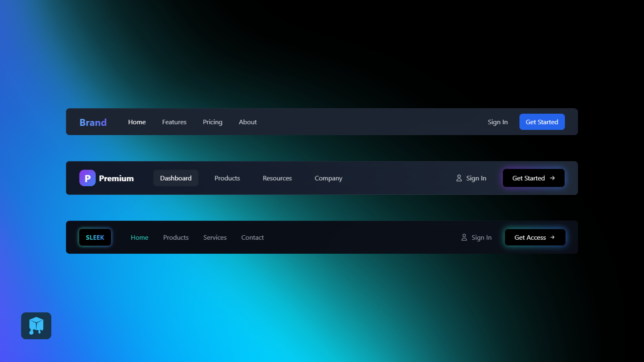
Task: Click the Resources nav item in Premium navbar
Action: coord(277,178)
